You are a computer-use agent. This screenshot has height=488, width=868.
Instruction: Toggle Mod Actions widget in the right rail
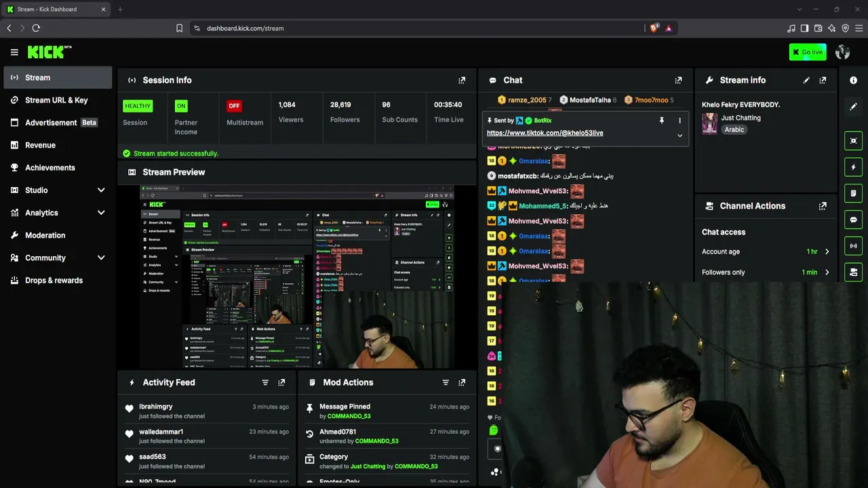tap(854, 193)
